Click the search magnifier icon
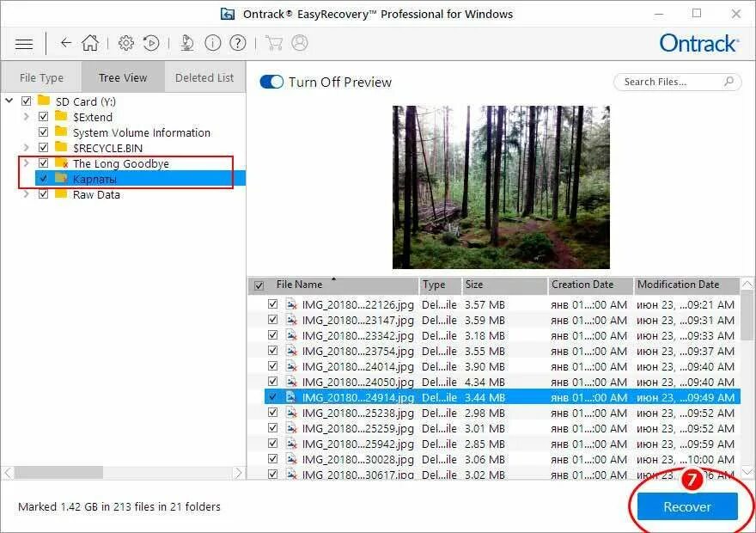The height and width of the screenshot is (533, 756). (x=729, y=82)
